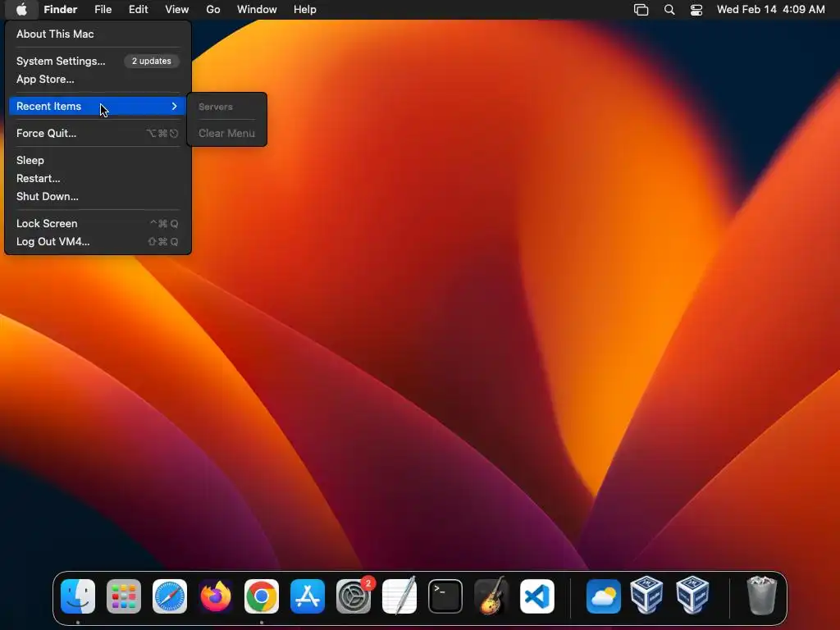Screen dimensions: 840x630
Task: Open Weather app in the Dock
Action: 604,596
